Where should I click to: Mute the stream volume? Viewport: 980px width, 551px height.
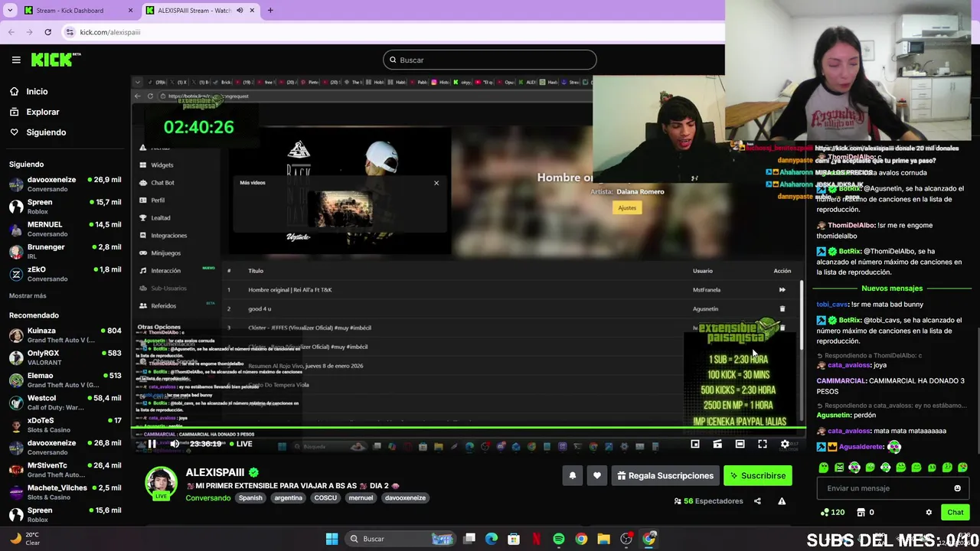click(175, 444)
